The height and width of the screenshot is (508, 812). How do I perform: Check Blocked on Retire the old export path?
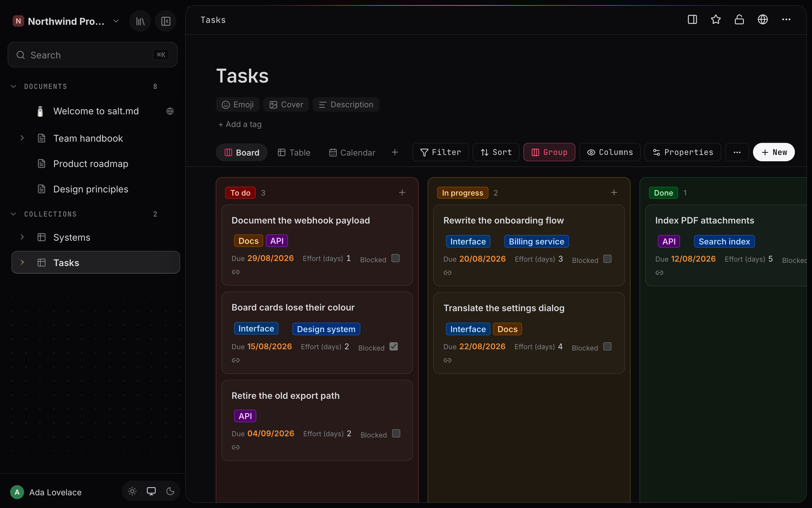[396, 433]
